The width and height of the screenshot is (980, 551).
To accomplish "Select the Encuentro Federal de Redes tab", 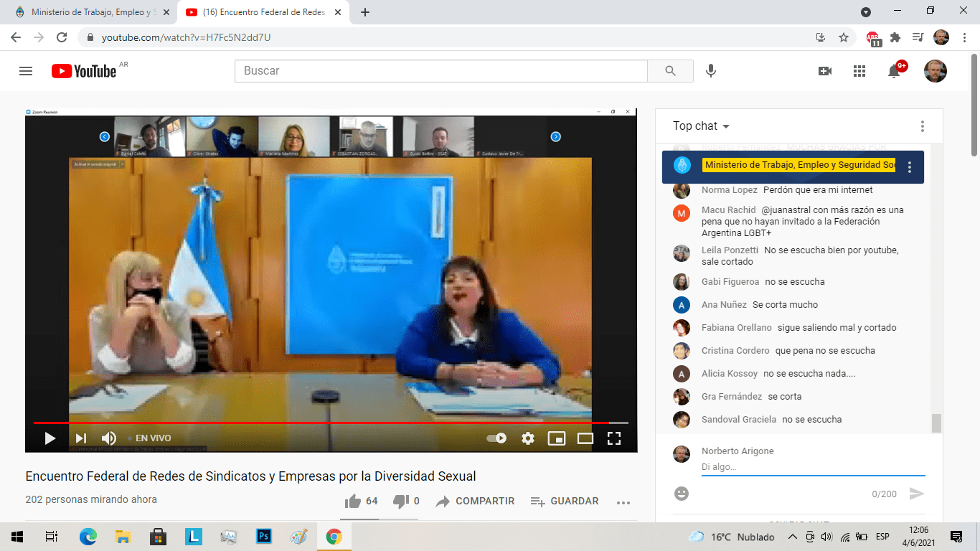I will [263, 12].
